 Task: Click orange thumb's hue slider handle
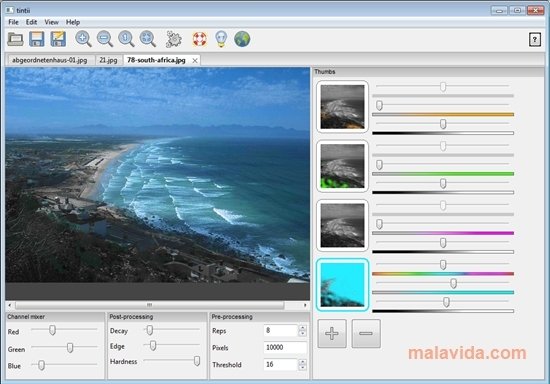443,86
